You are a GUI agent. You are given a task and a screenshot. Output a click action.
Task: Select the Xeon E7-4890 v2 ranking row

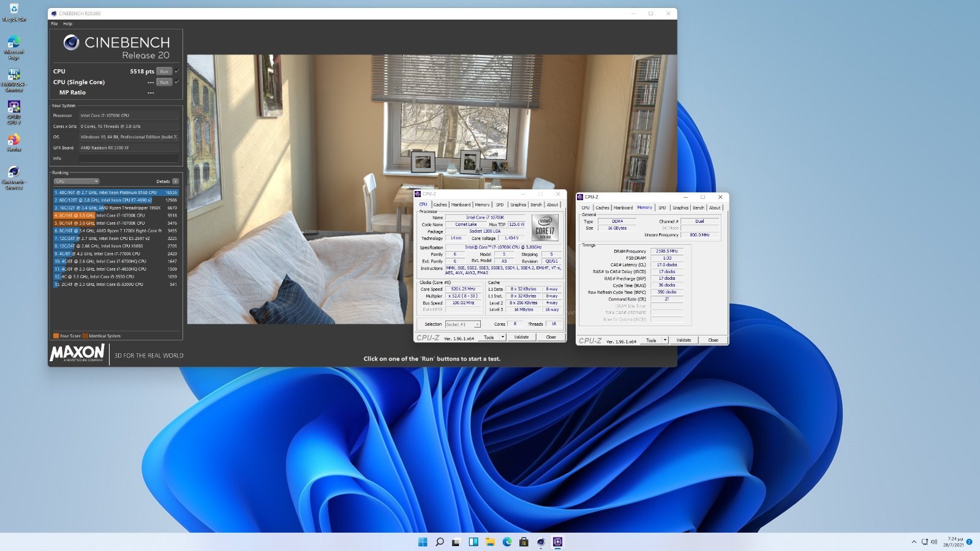tap(116, 200)
